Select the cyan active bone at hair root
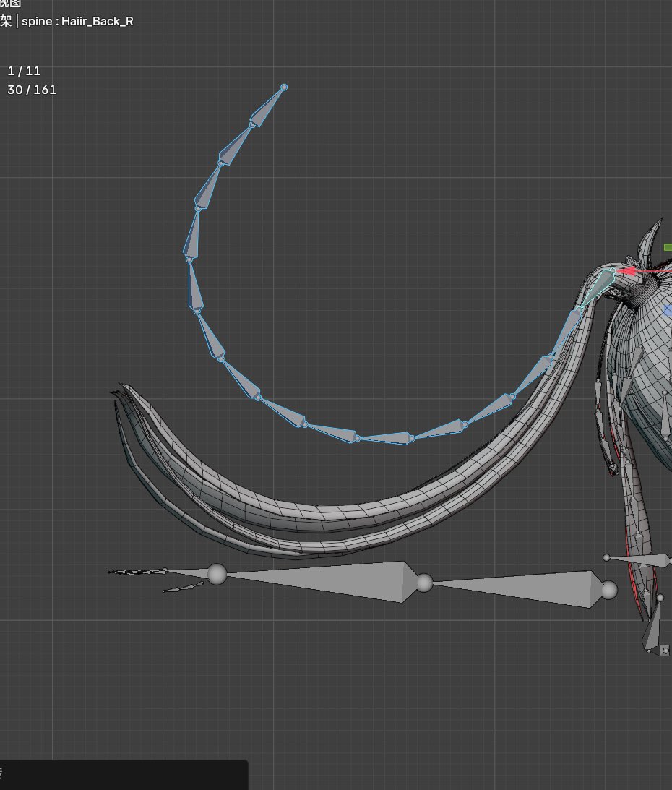Viewport: 672px width, 790px height. (x=598, y=288)
